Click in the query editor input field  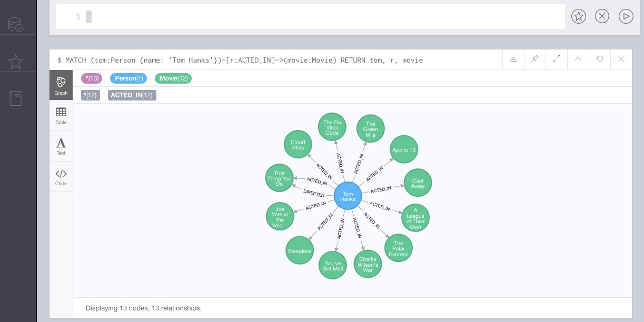tap(316, 17)
